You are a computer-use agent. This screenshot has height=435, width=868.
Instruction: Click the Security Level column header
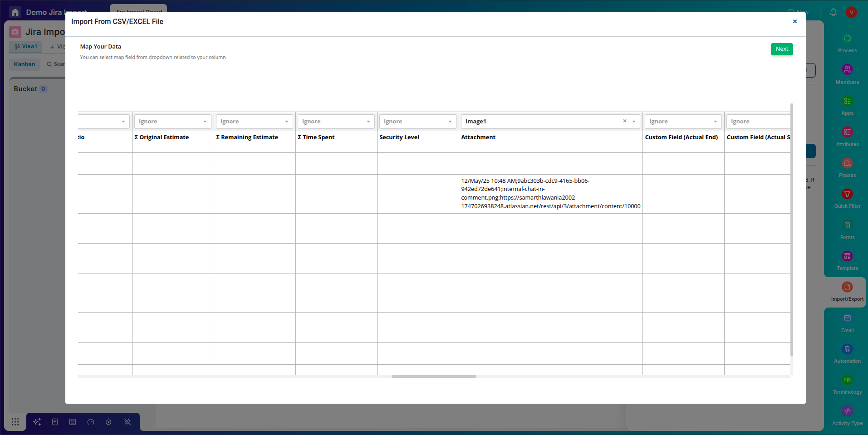399,137
